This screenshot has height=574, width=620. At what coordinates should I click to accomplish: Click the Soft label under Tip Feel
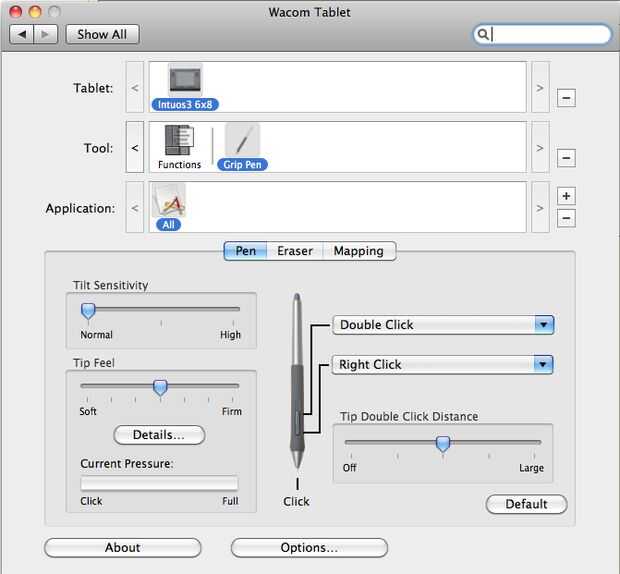click(x=88, y=411)
